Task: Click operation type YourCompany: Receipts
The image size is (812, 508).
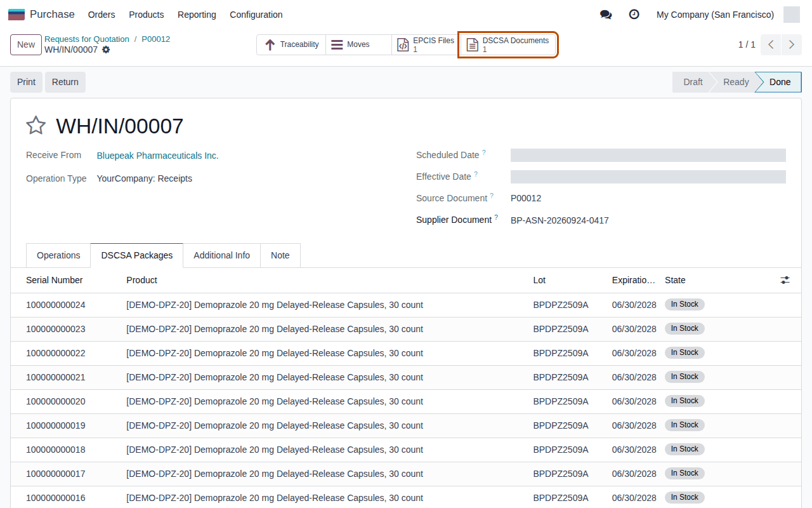Action: tap(144, 178)
